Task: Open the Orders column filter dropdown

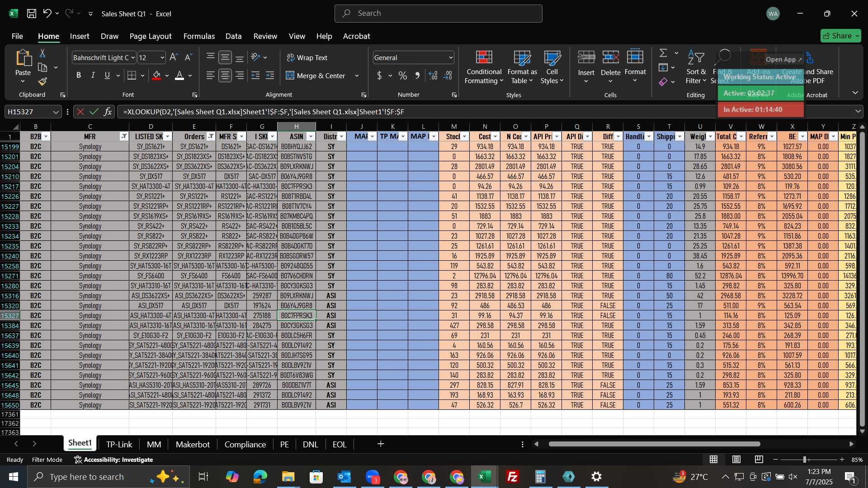Action: click(211, 136)
